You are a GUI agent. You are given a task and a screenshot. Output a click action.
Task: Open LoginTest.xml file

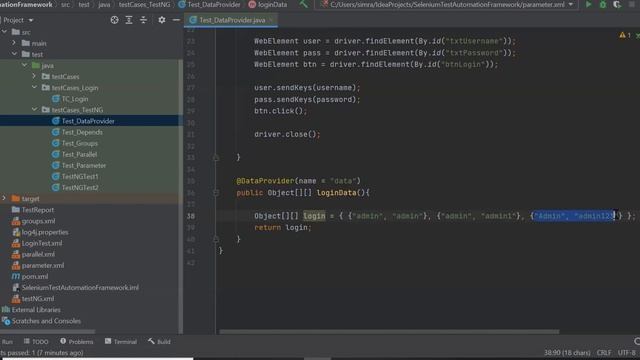(42, 243)
